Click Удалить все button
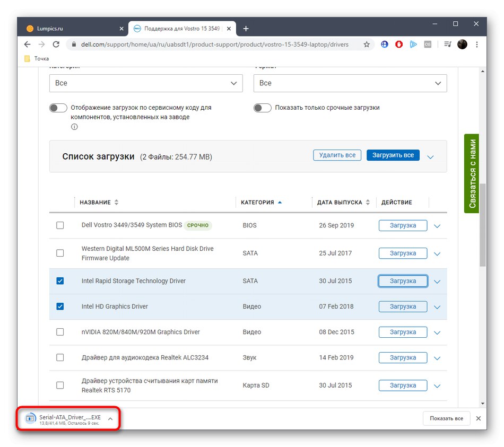This screenshot has height=447, width=504. point(337,155)
